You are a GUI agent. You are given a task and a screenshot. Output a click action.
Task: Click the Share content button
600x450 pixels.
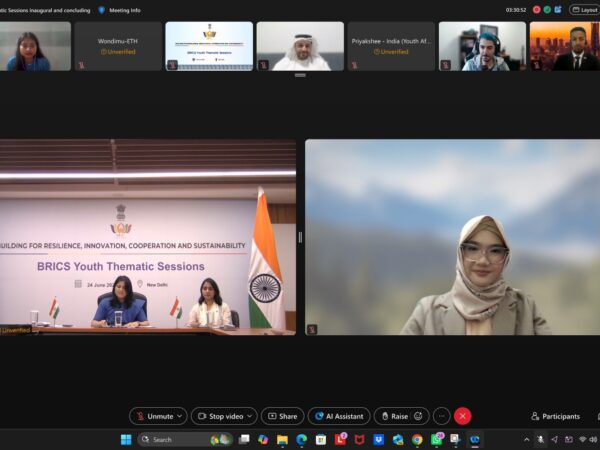click(x=282, y=416)
